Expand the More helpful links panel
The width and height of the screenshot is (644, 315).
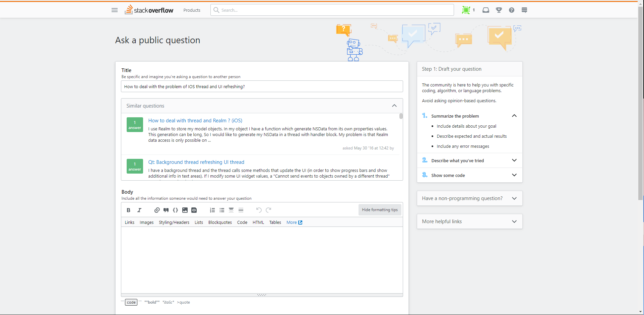tap(514, 222)
